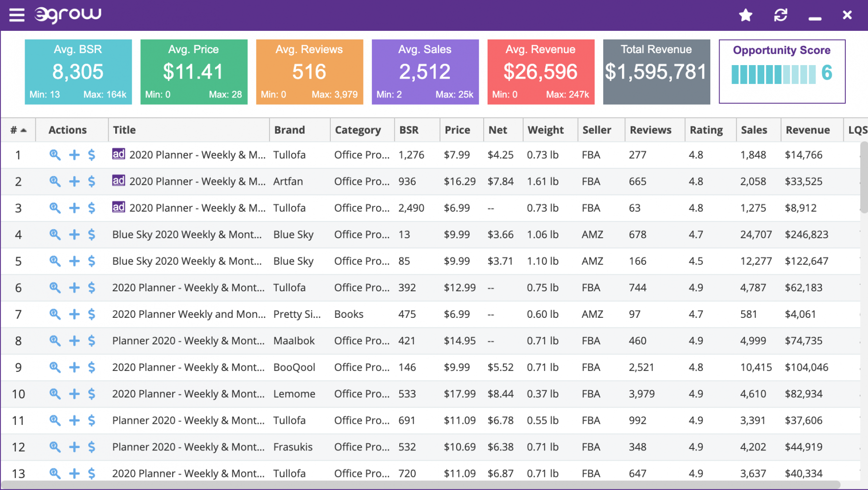Click dollar icon in row 4

tap(92, 234)
